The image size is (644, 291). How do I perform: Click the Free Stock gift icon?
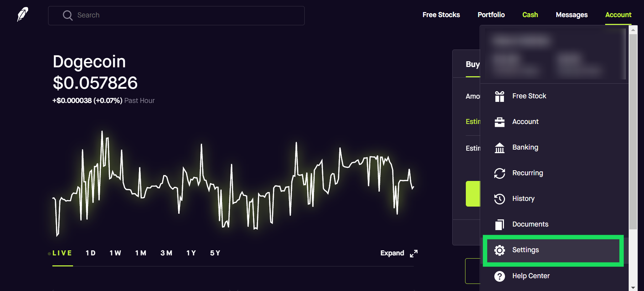500,96
